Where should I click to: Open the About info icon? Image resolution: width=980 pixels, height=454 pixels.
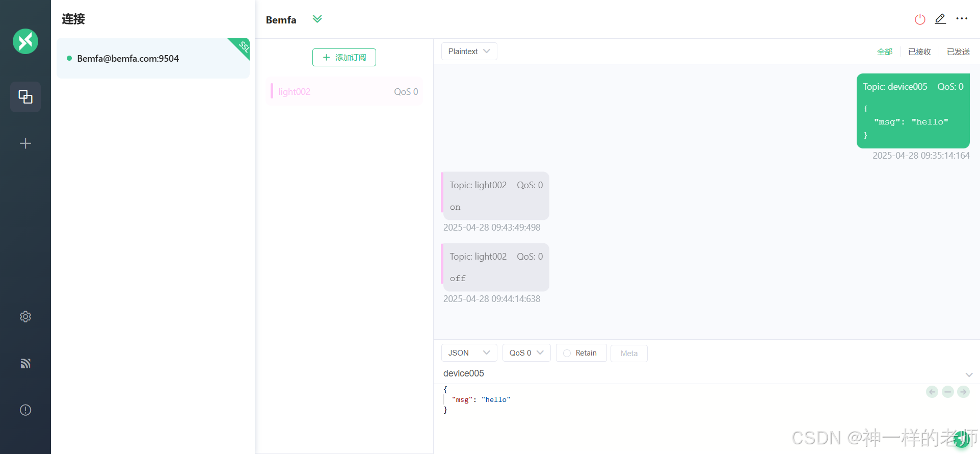click(x=25, y=410)
